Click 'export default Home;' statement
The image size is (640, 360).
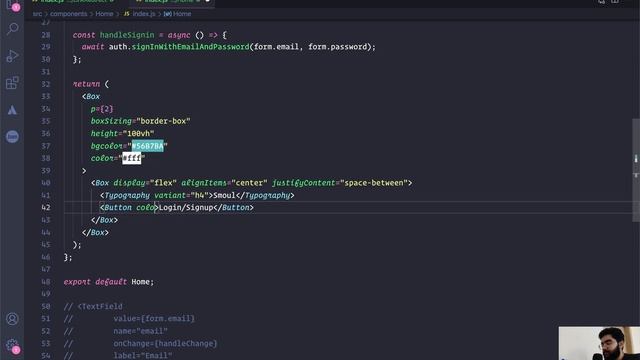point(109,282)
